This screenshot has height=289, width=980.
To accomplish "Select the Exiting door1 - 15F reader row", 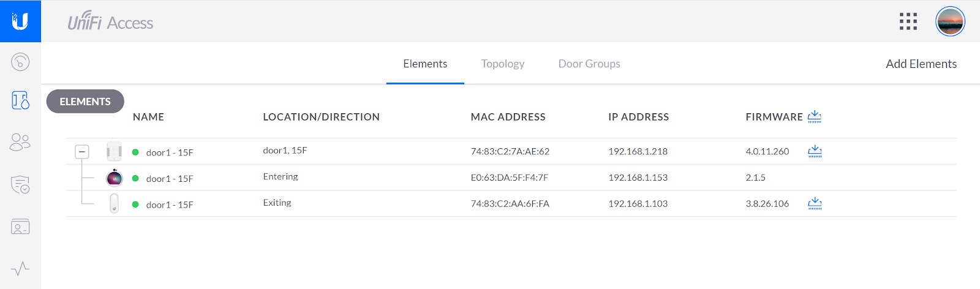I will click(x=511, y=204).
